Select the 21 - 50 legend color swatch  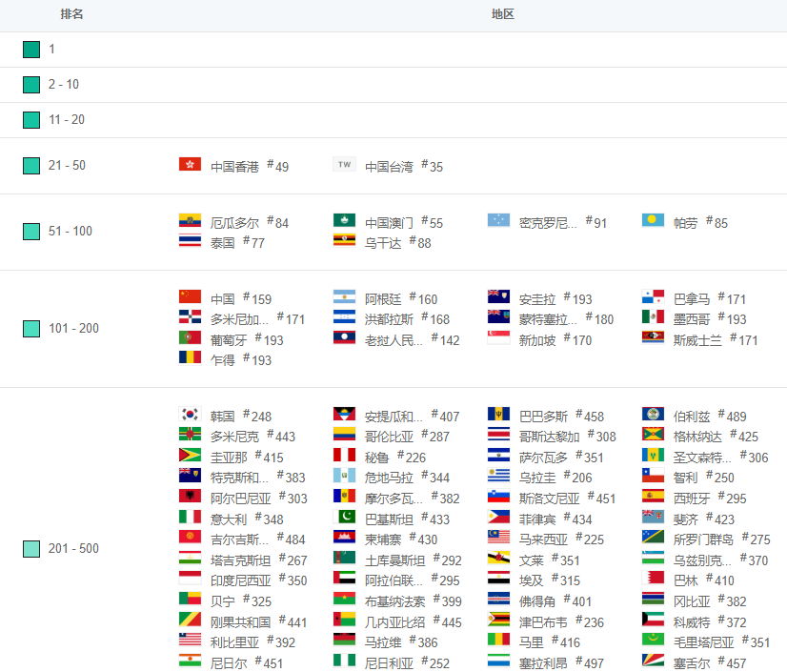31,165
